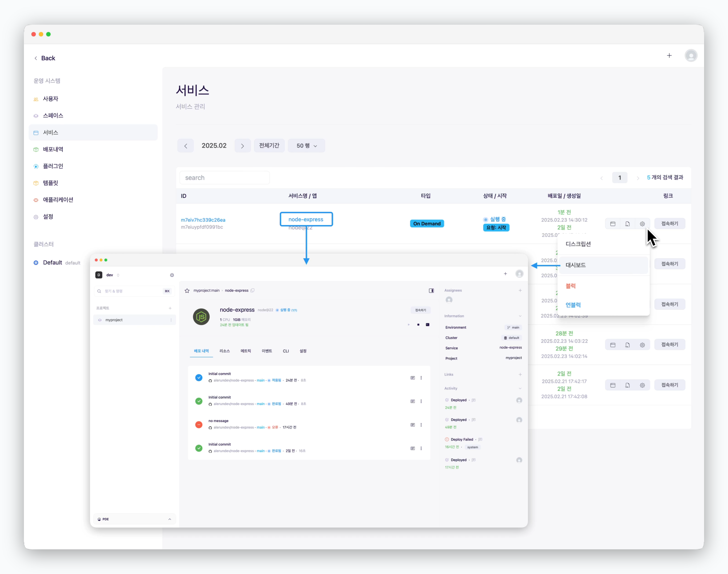Click the stop square control
Screen dimensions: 728x574
tap(418, 325)
